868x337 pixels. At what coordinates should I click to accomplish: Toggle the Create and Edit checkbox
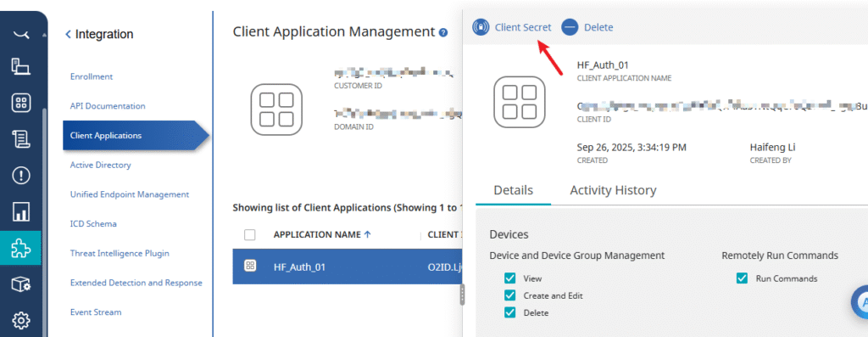click(509, 295)
